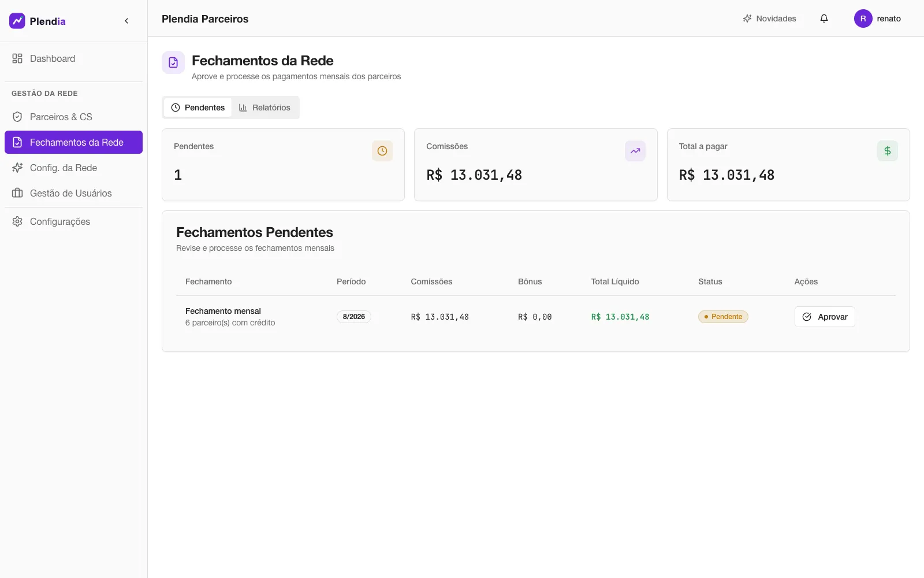Click the Bônus value R$ 0,00
The height and width of the screenshot is (578, 924).
point(535,317)
